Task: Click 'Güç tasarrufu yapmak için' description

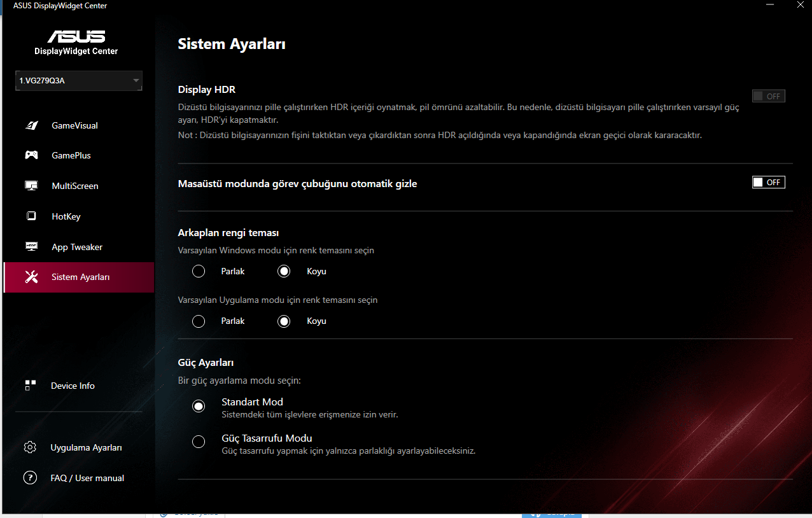Action: (x=349, y=451)
